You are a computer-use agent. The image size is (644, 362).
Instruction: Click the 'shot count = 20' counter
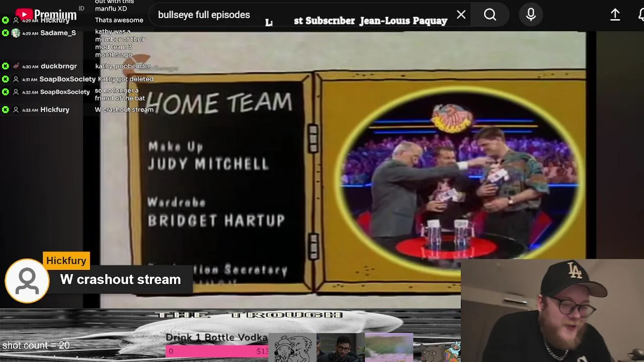click(36, 345)
